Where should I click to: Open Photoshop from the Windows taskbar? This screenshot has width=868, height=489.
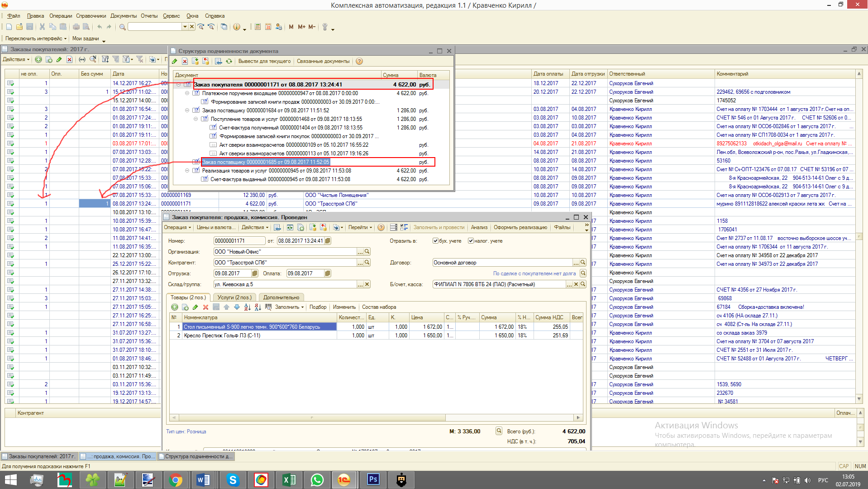[373, 479]
